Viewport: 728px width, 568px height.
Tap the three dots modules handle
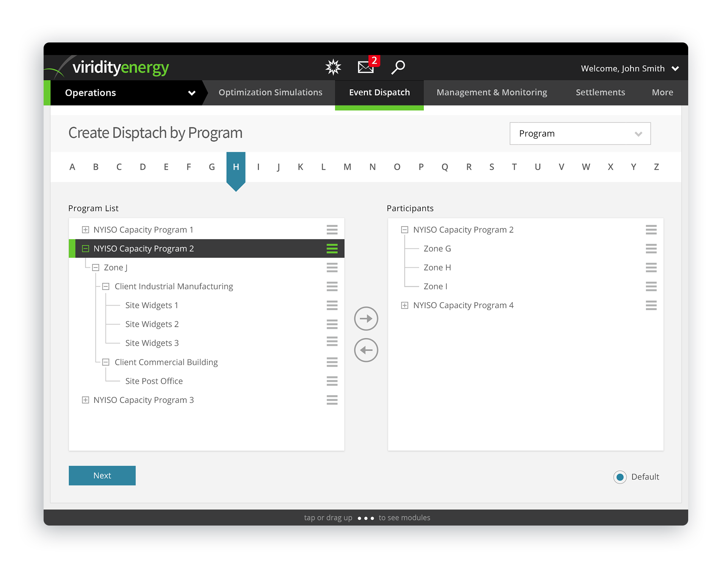pyautogui.click(x=366, y=518)
